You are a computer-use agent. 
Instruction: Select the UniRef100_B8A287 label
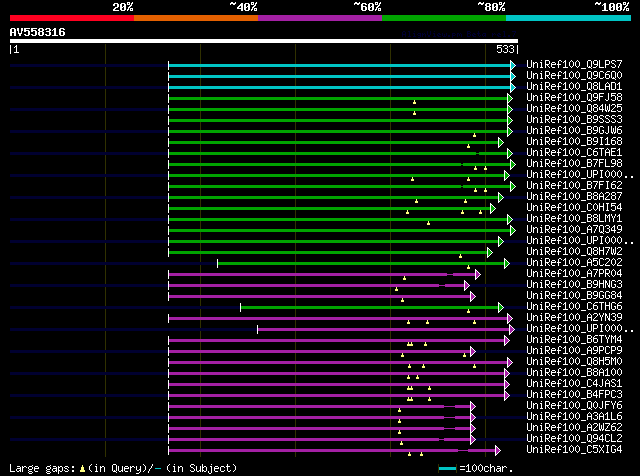click(x=574, y=197)
